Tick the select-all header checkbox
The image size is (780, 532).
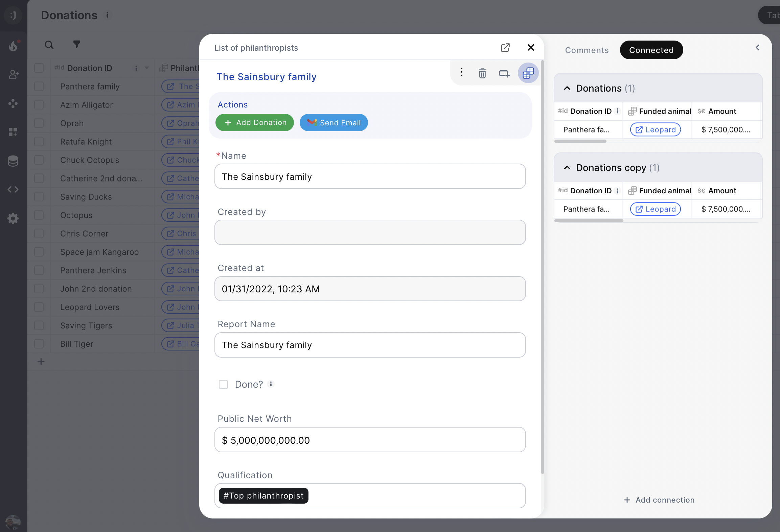pos(39,68)
